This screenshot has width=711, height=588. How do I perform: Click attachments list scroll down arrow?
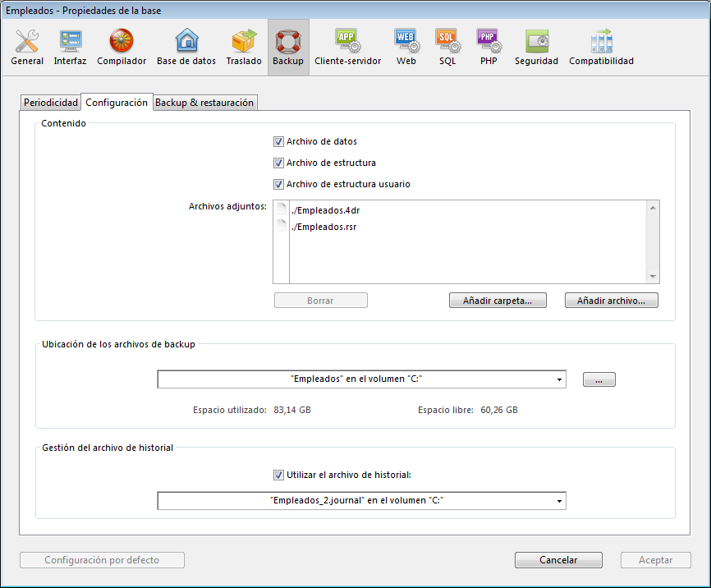point(653,276)
